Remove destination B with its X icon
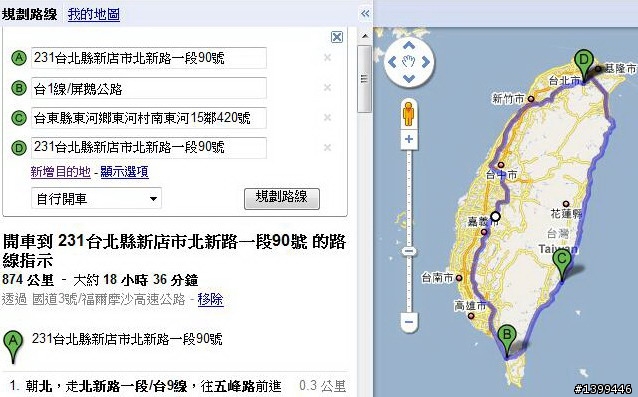Image resolution: width=638 pixels, height=397 pixels. 327,87
